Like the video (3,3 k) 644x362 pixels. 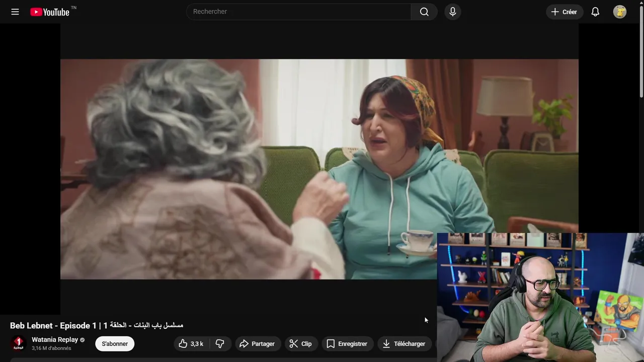(x=191, y=344)
